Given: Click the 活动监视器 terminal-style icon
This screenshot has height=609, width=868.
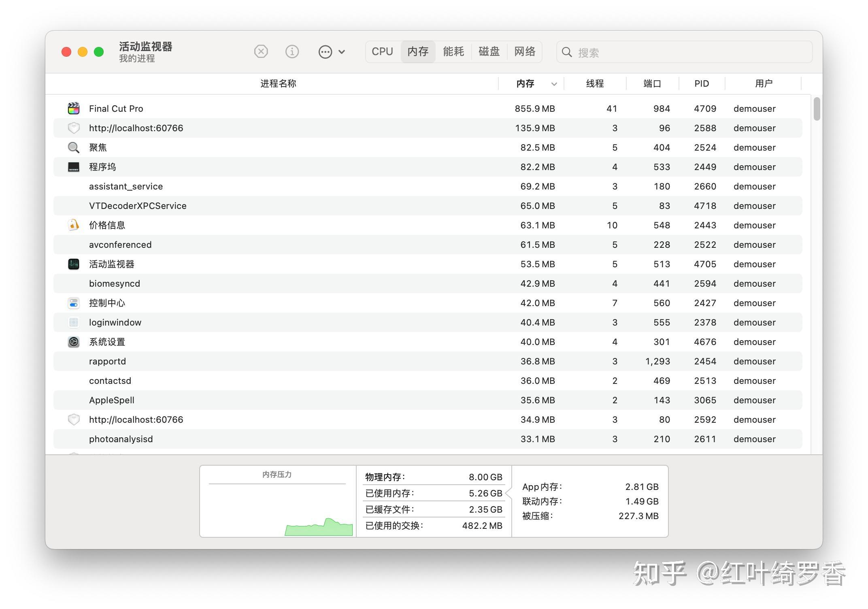Looking at the screenshot, I should [73, 264].
